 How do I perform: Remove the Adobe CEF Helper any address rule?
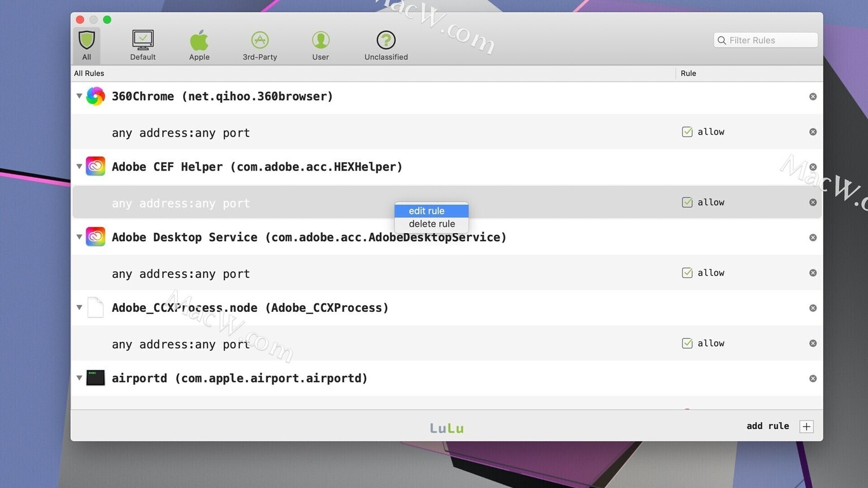coord(813,202)
